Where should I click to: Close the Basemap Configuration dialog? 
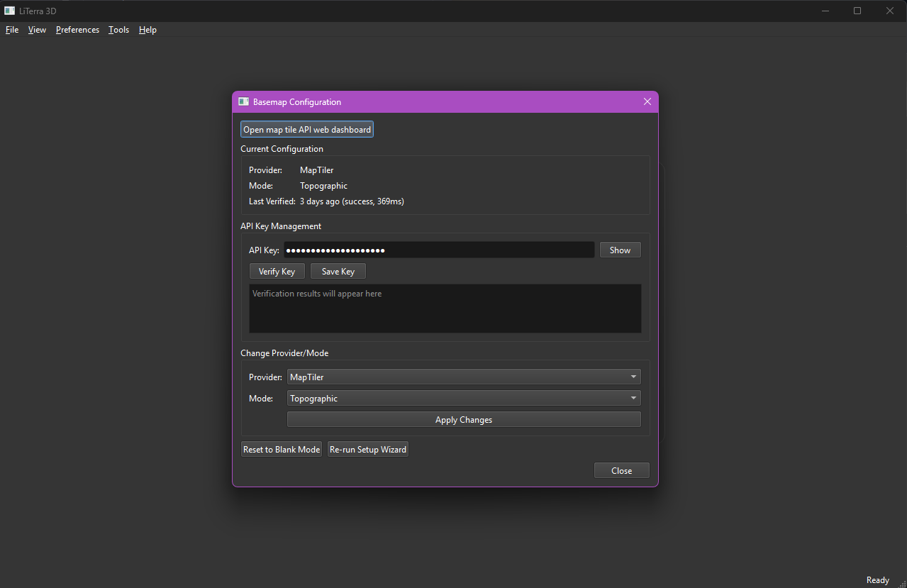pyautogui.click(x=621, y=470)
